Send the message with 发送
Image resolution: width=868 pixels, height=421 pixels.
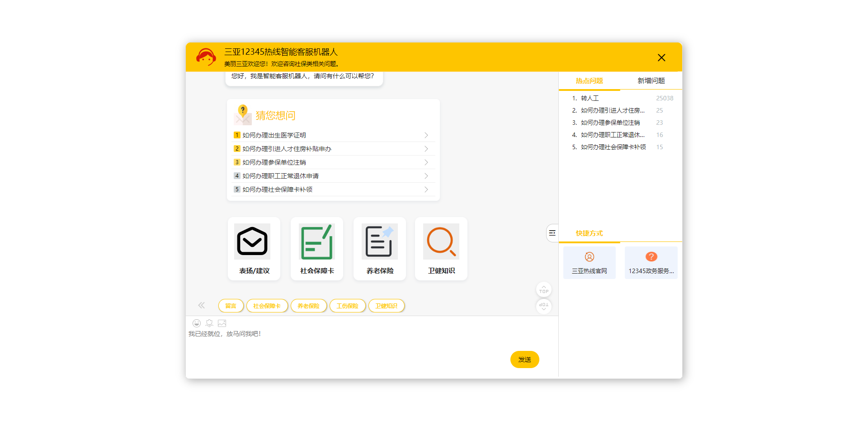(x=525, y=360)
